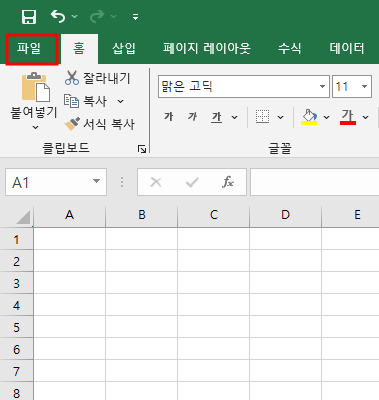Open the 클립보드 dialog launcher
This screenshot has width=379, height=400.
pos(142,149)
